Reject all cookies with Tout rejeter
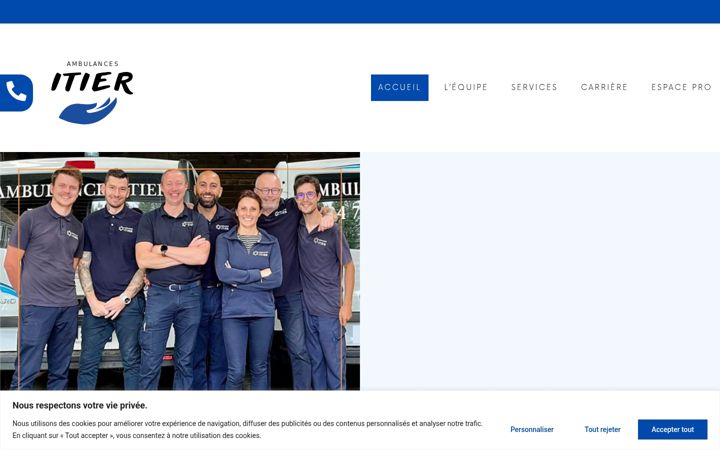The image size is (720, 450). [x=602, y=429]
